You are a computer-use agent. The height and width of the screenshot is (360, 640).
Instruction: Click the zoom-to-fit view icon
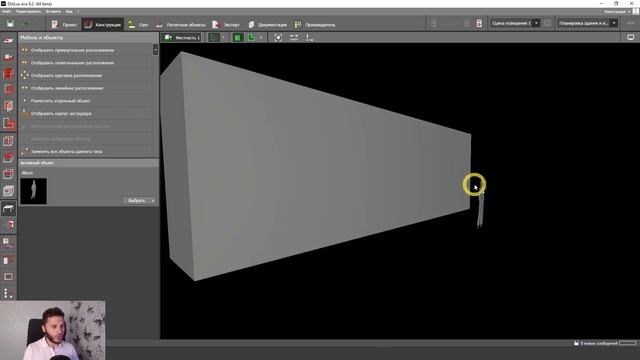pyautogui.click(x=278, y=38)
